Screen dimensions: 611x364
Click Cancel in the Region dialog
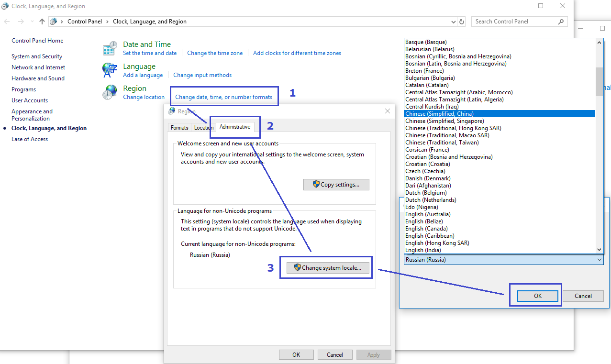335,355
